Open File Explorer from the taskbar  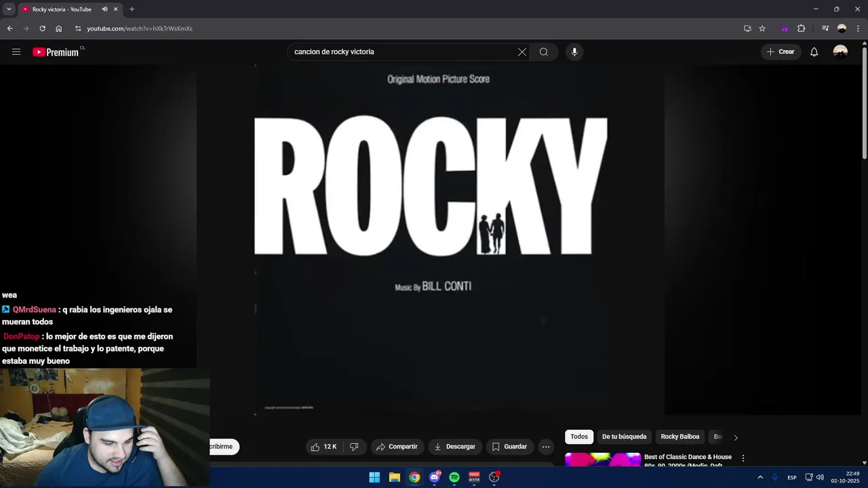[x=395, y=477]
